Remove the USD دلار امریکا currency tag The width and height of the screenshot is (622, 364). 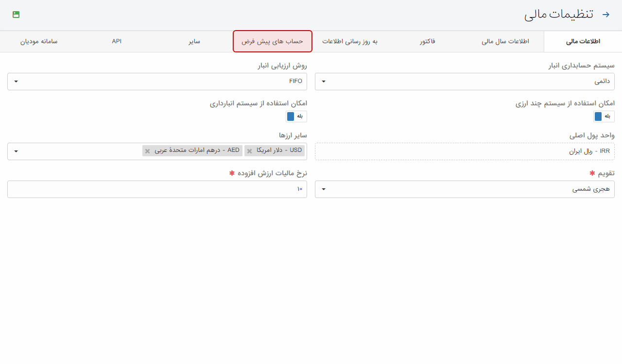[x=249, y=151]
